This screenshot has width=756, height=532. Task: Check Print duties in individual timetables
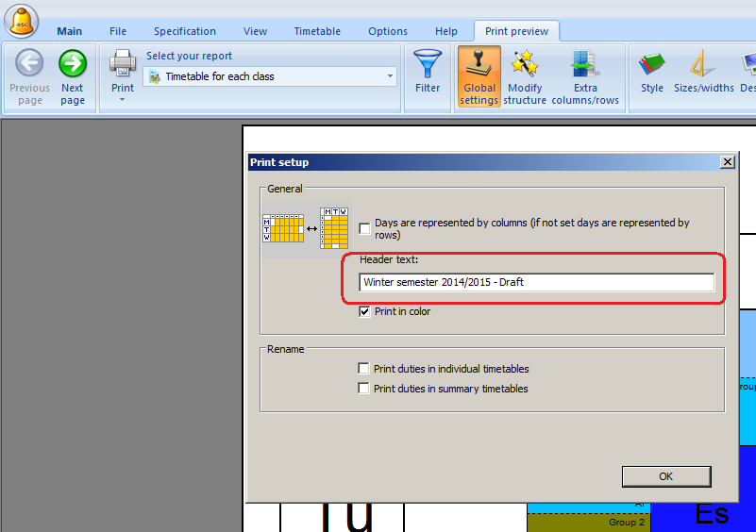coord(363,369)
